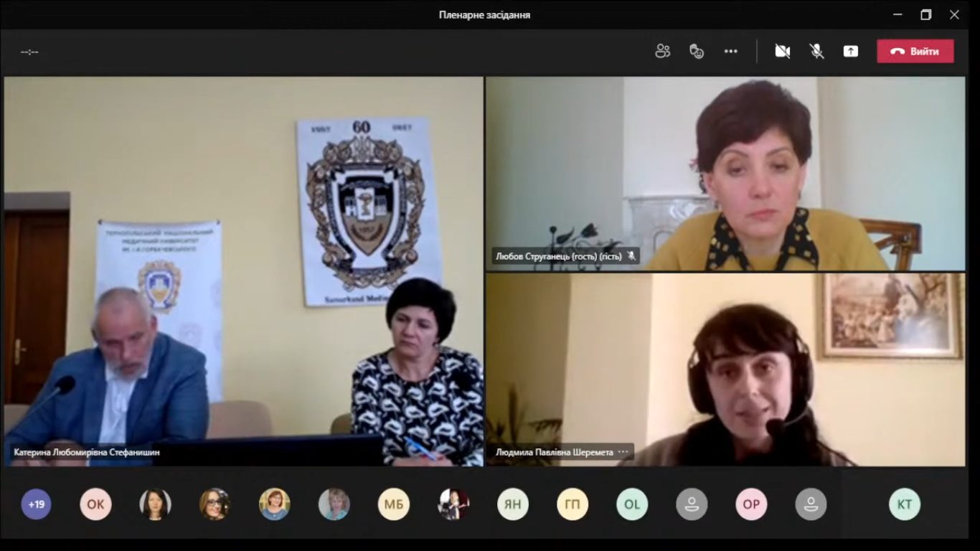Click the Катерина Любомирівна Стефанишин name label
Image resolution: width=980 pixels, height=551 pixels.
87,453
